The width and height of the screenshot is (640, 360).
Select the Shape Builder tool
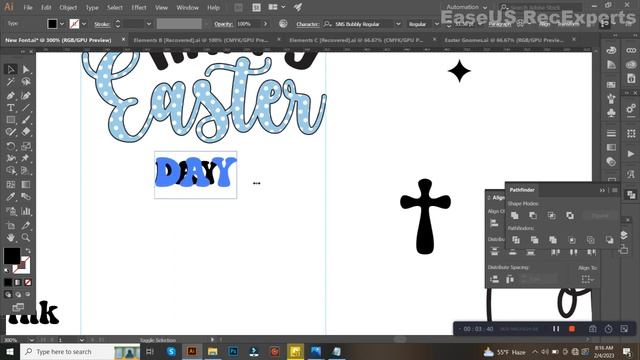[x=11, y=171]
